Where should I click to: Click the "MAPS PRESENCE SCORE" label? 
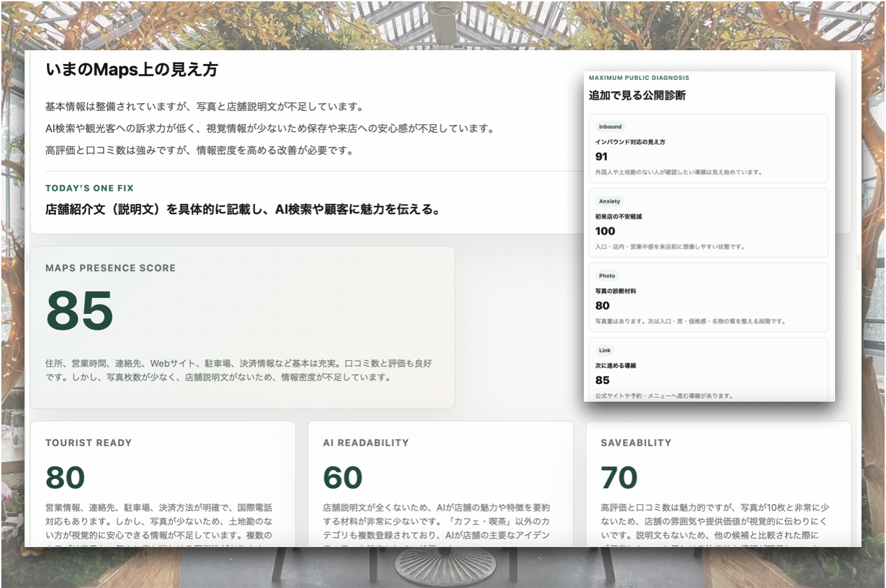pyautogui.click(x=110, y=268)
